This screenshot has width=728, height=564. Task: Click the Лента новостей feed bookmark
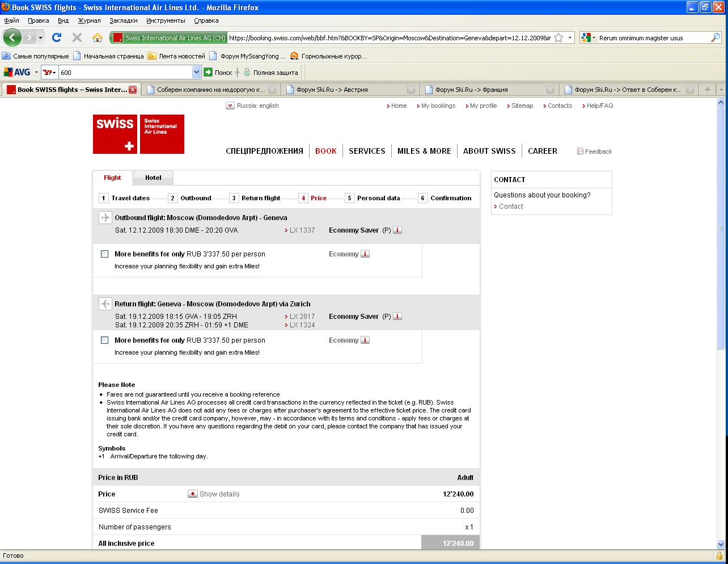[176, 56]
